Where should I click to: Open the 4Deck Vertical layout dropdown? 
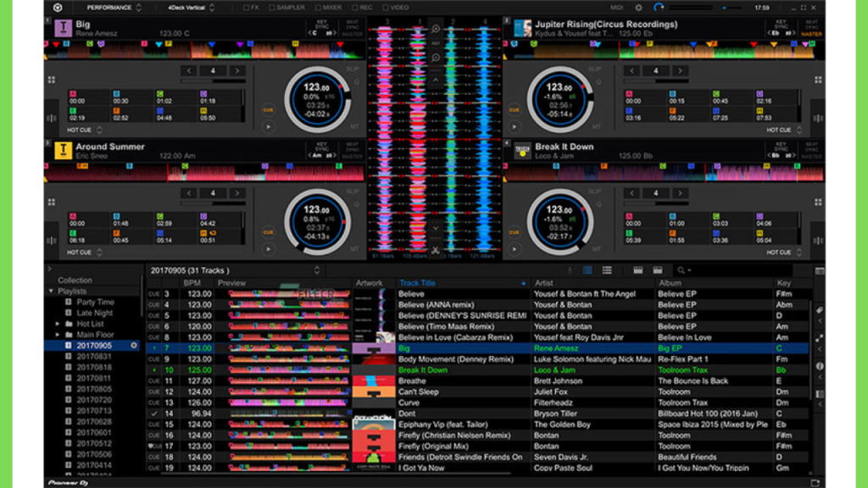coord(191,8)
